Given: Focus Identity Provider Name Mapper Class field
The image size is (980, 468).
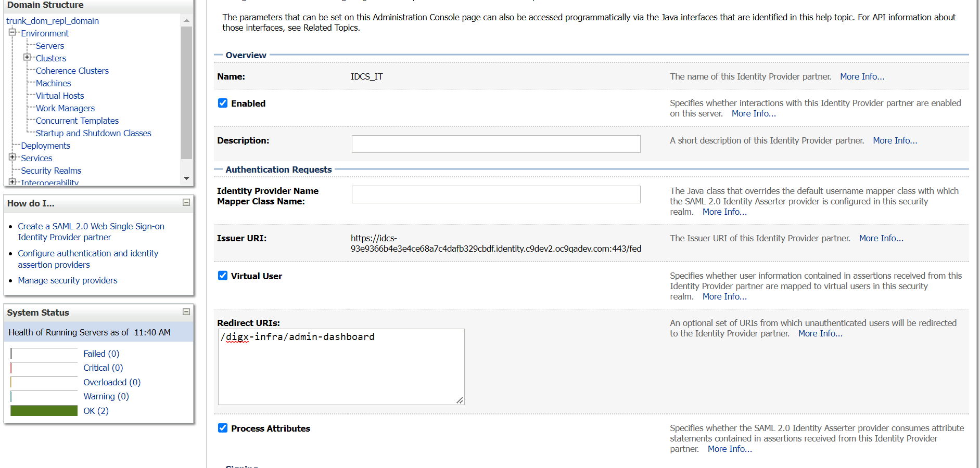Looking at the screenshot, I should coord(495,194).
